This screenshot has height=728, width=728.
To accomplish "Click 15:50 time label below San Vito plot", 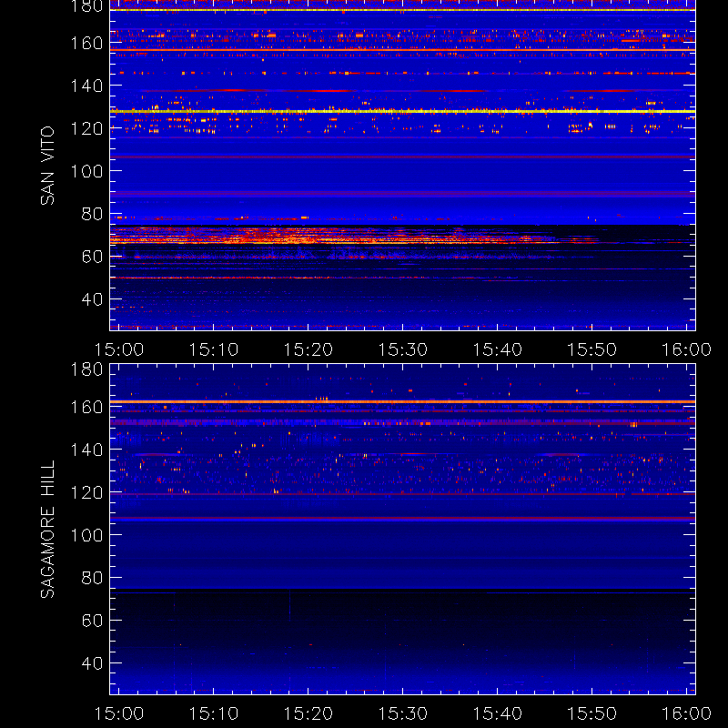I will 592,349.
